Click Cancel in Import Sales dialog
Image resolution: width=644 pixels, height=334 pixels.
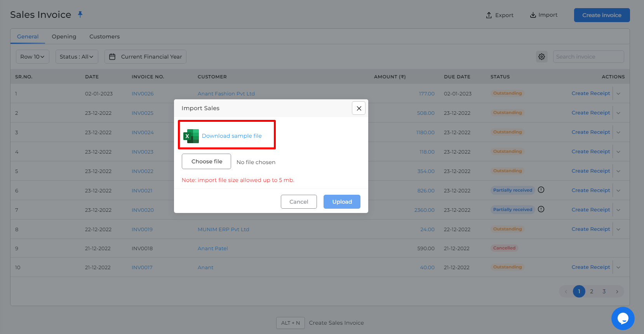299,202
